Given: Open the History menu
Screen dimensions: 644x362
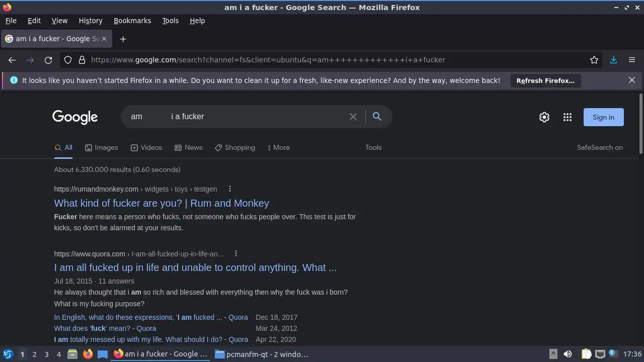Looking at the screenshot, I should (x=91, y=21).
